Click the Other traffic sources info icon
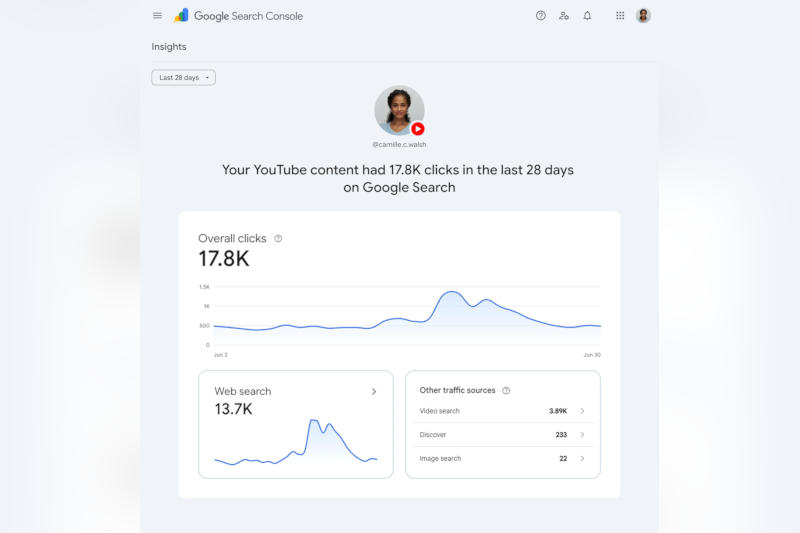 tap(506, 391)
